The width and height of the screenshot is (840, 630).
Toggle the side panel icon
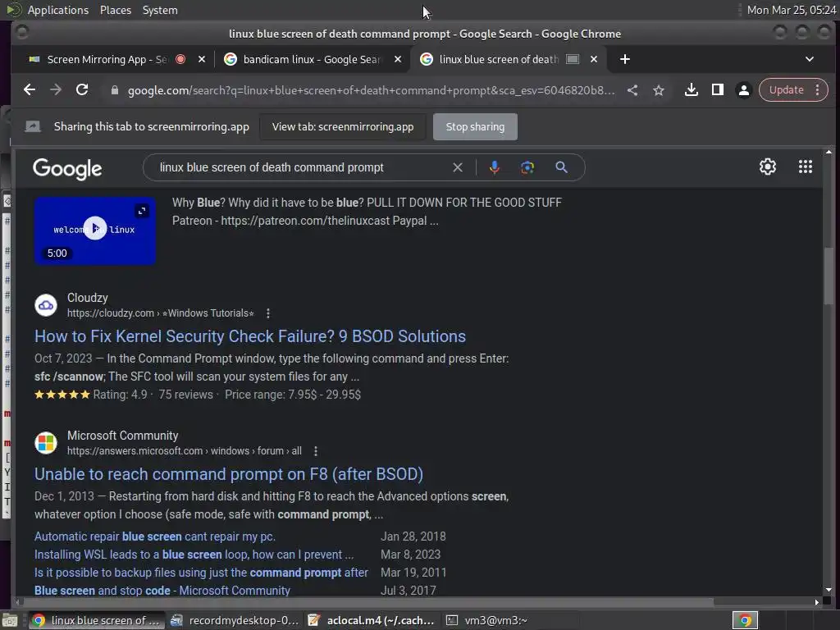click(717, 90)
